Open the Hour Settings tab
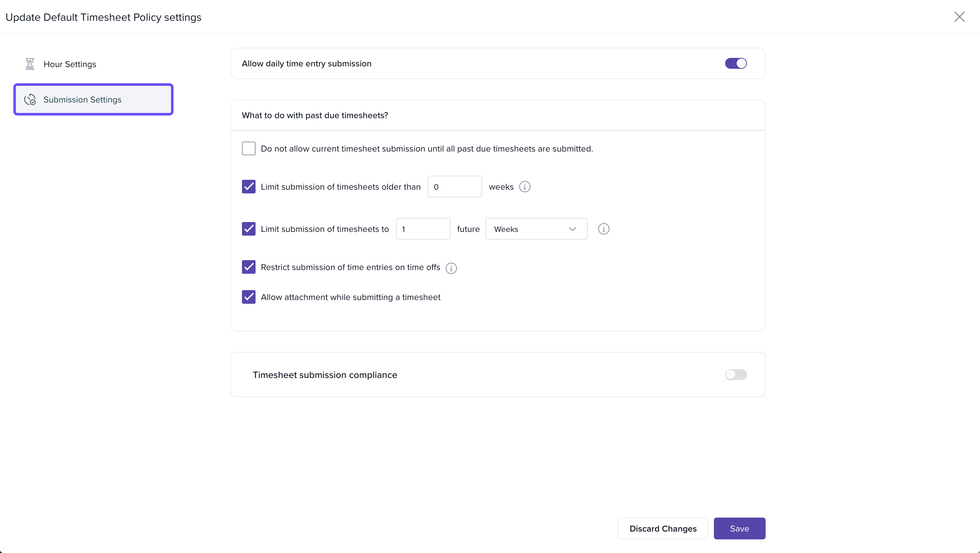 pyautogui.click(x=70, y=64)
